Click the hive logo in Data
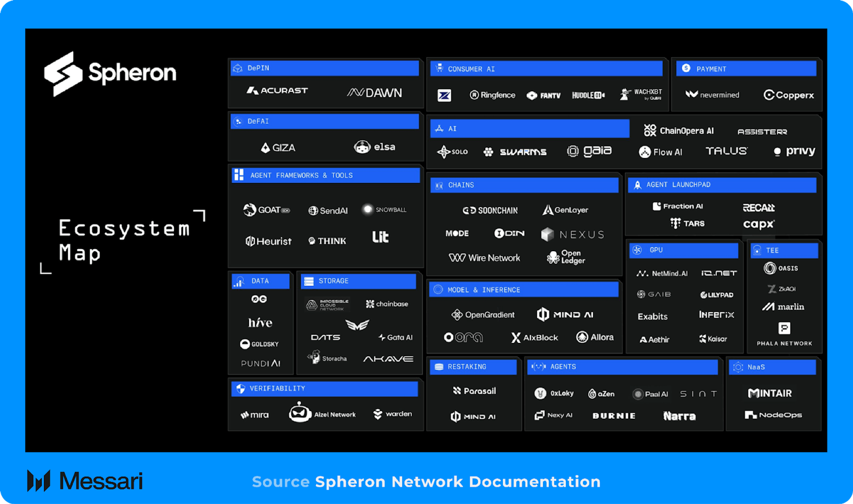Screen dimensions: 853x504 click(260, 322)
